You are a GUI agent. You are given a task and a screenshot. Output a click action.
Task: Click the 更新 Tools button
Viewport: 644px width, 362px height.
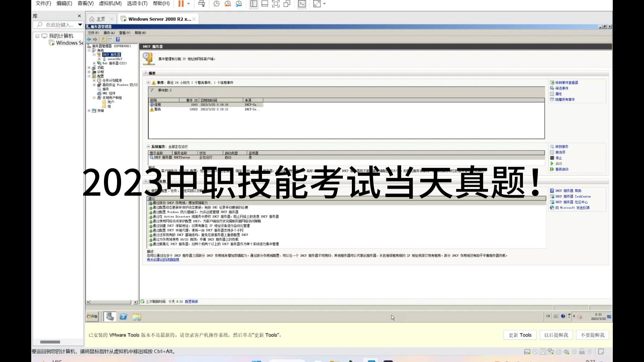520,335
